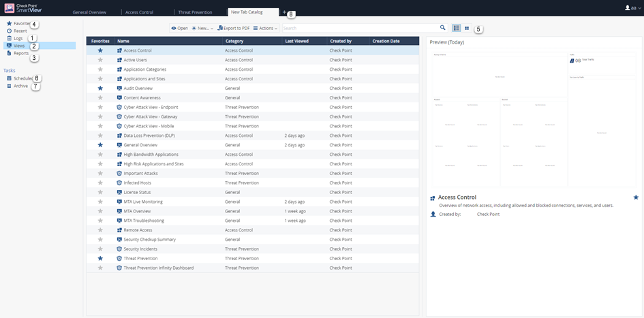644x318 pixels.
Task: Select High Risk Applications and Sites
Action: pos(153,163)
